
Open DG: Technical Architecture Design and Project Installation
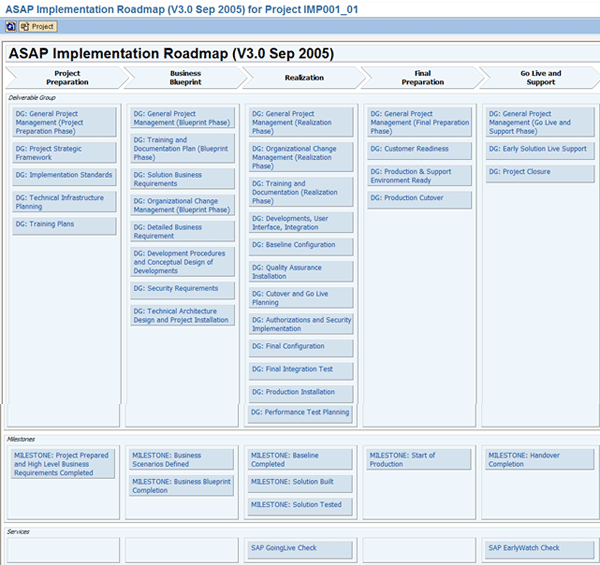pyautogui.click(x=182, y=316)
